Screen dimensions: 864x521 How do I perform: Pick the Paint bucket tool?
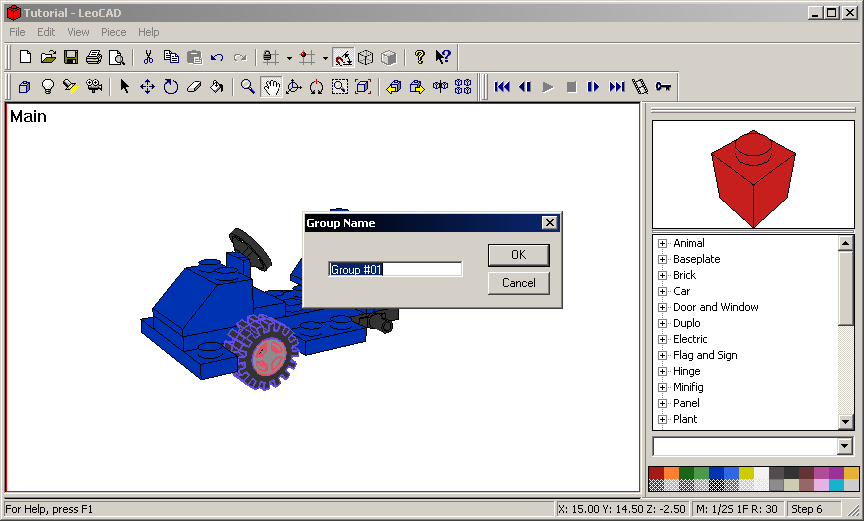216,87
